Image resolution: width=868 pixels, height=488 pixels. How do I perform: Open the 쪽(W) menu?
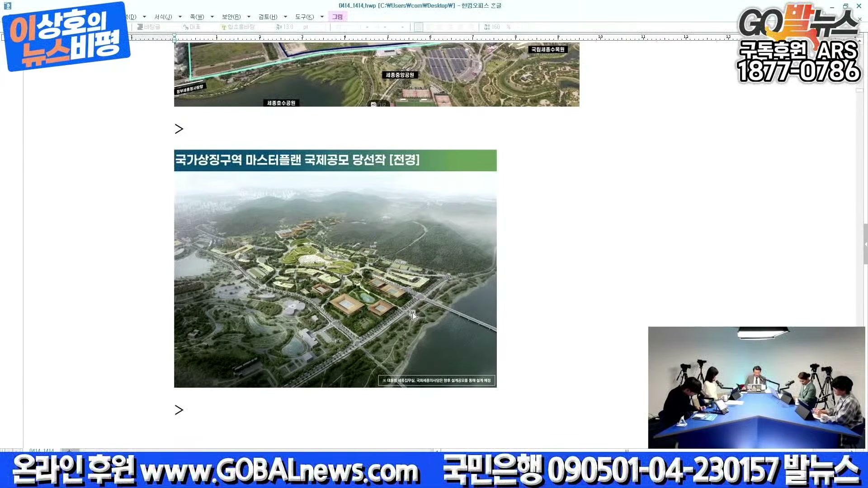pyautogui.click(x=197, y=17)
